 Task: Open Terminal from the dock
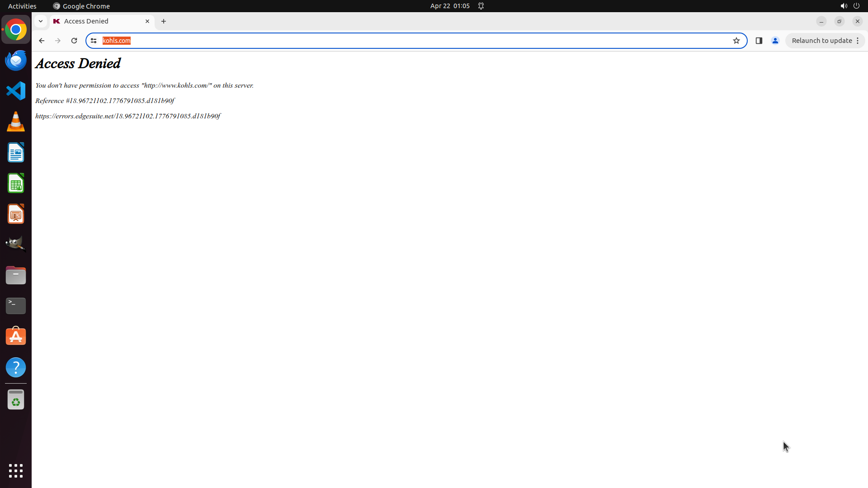tap(16, 306)
